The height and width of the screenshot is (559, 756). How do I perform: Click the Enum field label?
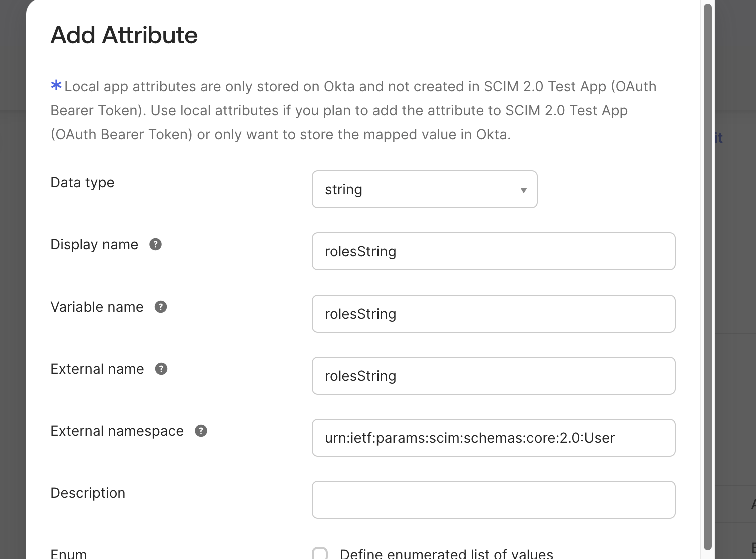[x=69, y=554]
